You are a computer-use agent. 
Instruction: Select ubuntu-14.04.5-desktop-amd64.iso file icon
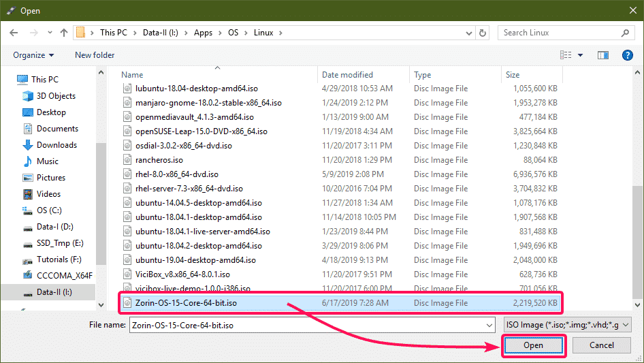(x=127, y=203)
